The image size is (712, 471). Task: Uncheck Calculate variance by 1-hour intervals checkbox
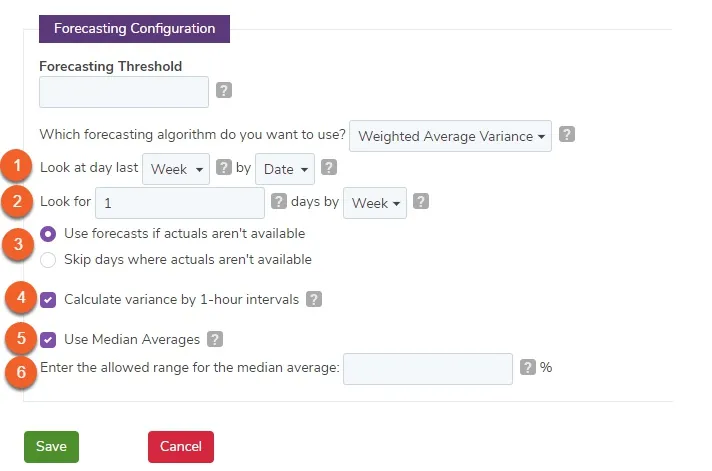(x=48, y=300)
